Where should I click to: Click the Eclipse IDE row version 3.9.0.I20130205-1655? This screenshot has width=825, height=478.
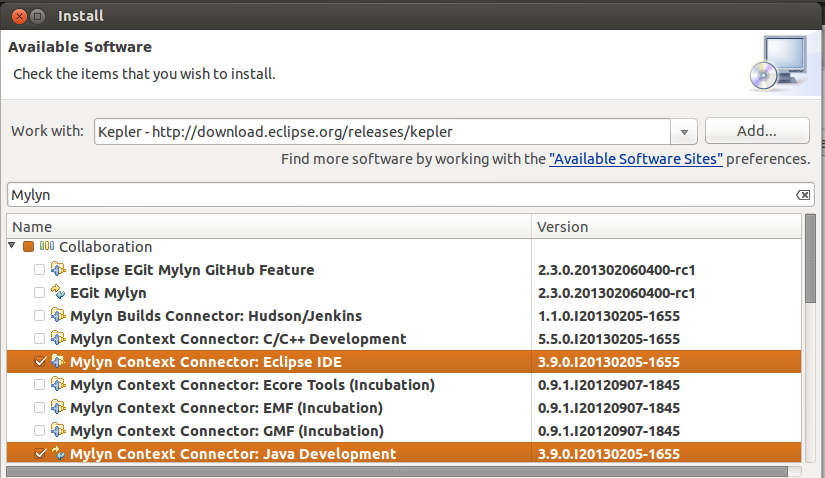click(609, 362)
